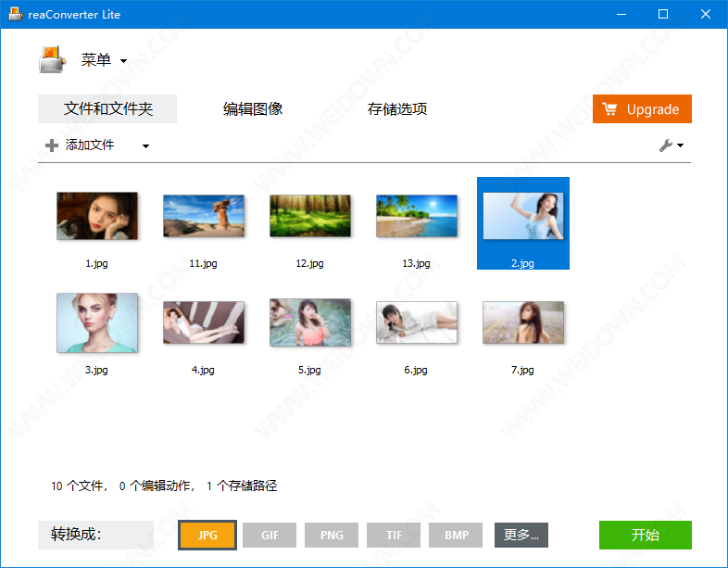Viewport: 728px width, 568px height.
Task: Click the green 开始 button
Action: click(646, 535)
